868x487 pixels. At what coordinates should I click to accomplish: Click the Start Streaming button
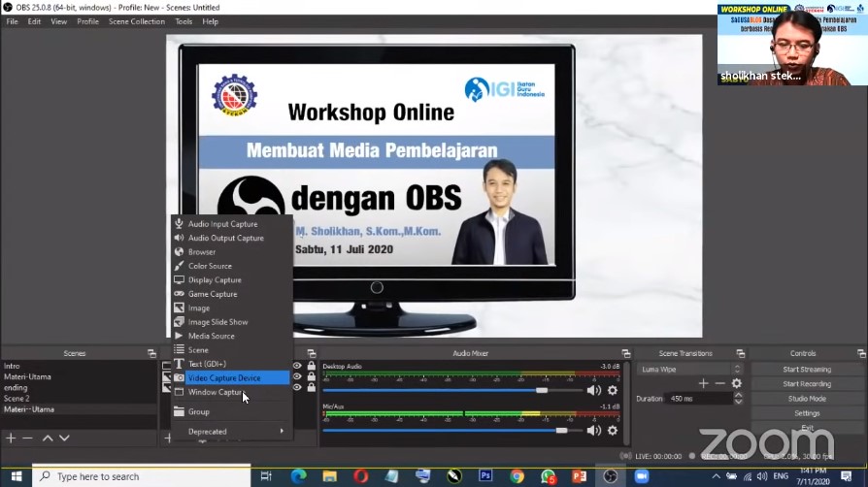click(x=807, y=369)
